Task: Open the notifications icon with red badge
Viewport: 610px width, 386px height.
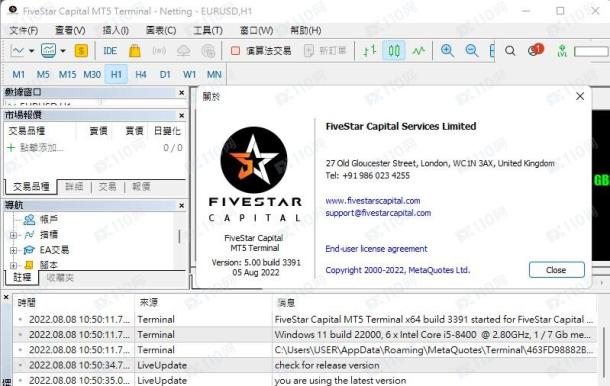Action: [x=535, y=50]
